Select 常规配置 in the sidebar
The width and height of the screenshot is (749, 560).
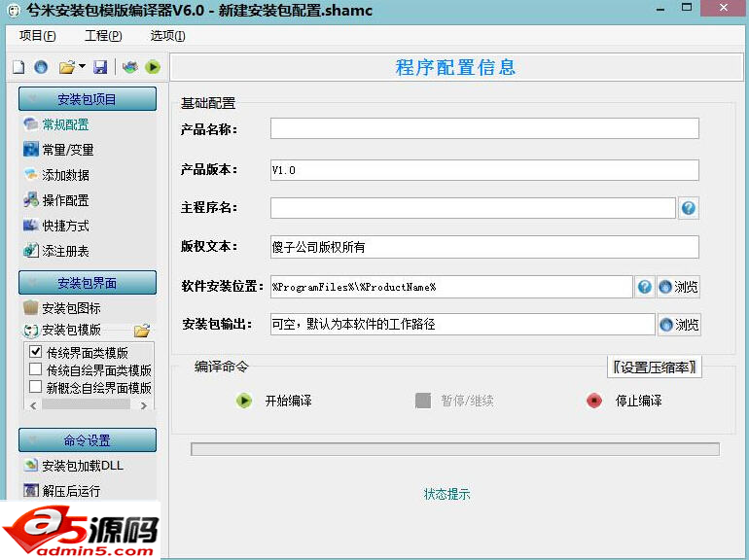pyautogui.click(x=56, y=124)
